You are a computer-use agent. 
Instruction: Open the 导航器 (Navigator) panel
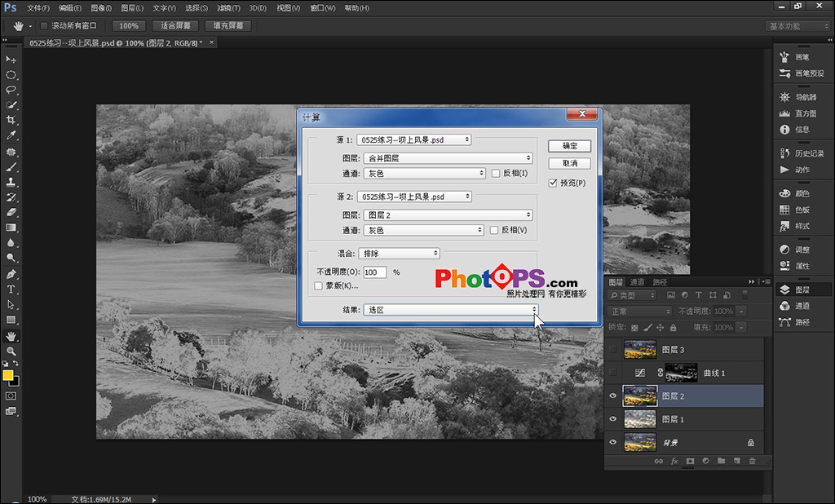tap(800, 97)
